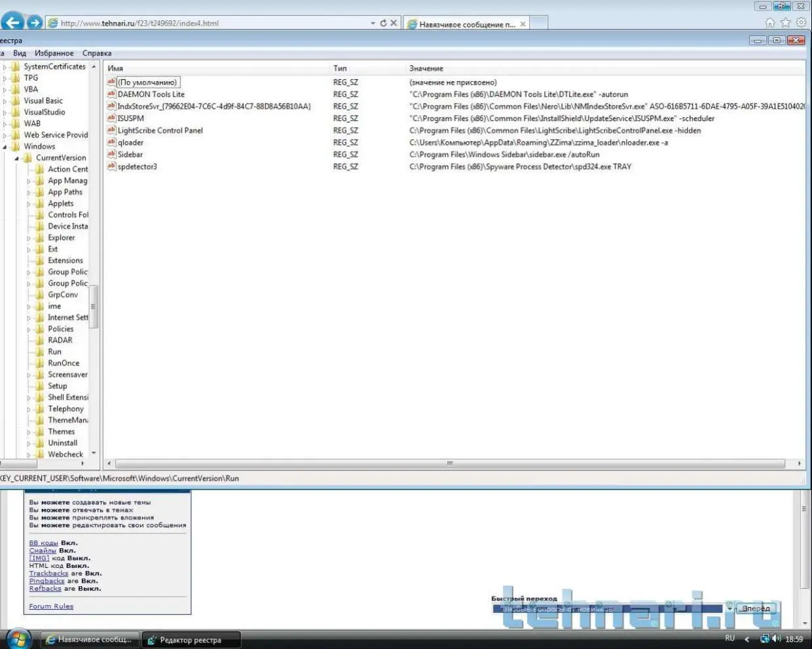Click the refresh icon in address bar
This screenshot has width=812, height=649.
tap(383, 23)
